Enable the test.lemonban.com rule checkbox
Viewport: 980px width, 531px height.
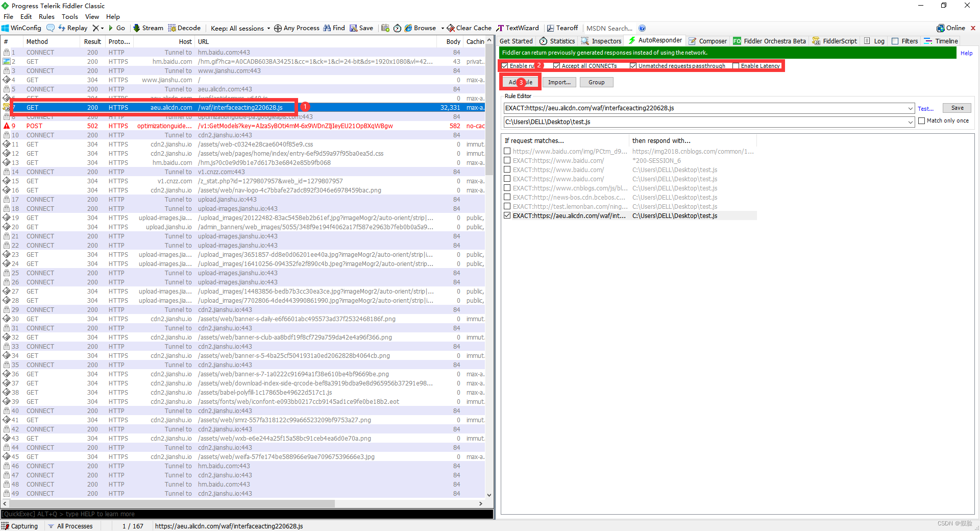point(507,207)
